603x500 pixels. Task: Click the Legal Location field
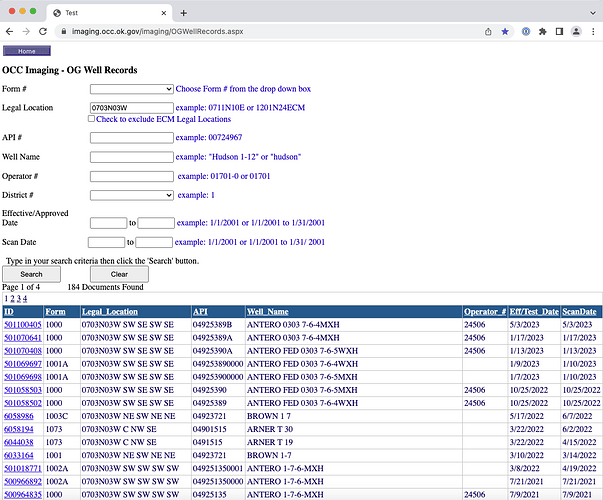pyautogui.click(x=132, y=108)
